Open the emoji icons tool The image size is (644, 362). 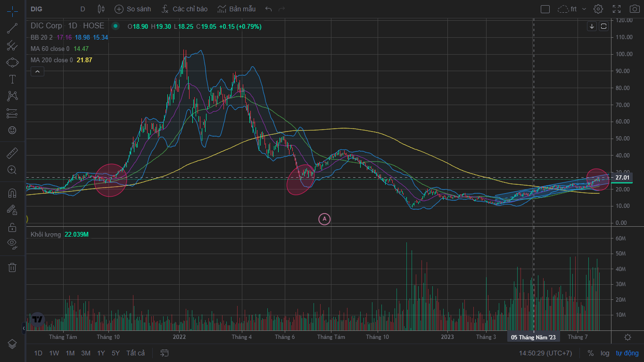[x=12, y=130]
